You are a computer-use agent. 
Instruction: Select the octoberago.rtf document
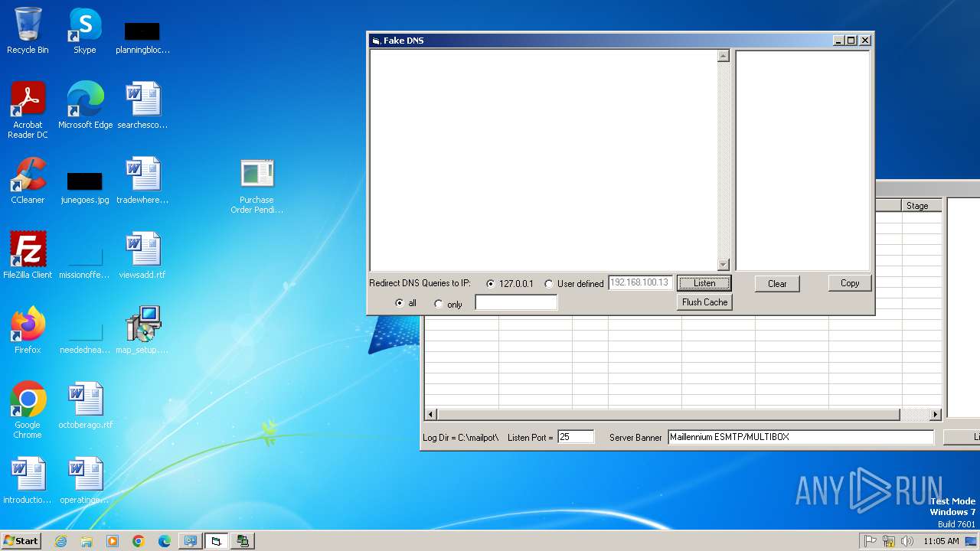pyautogui.click(x=85, y=406)
